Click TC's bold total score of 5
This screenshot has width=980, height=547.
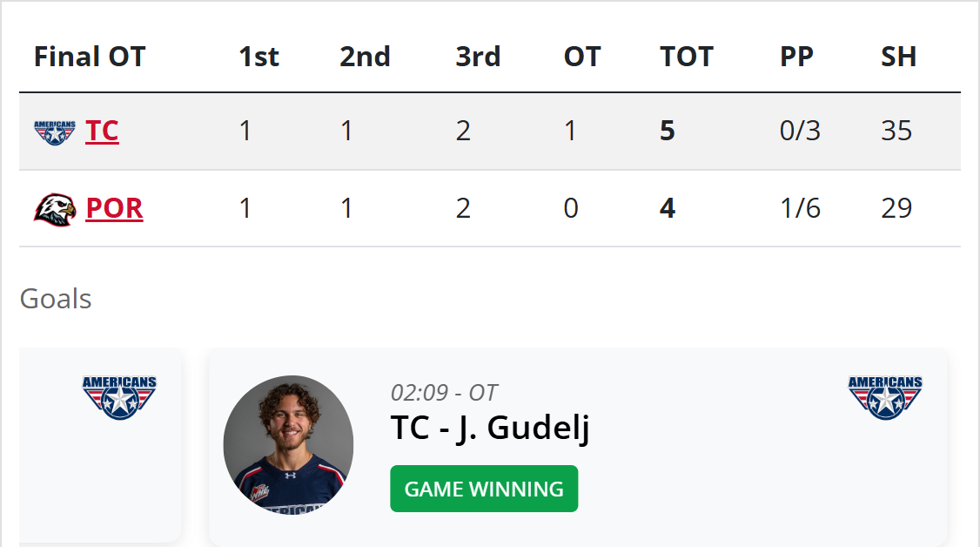pyautogui.click(x=668, y=132)
